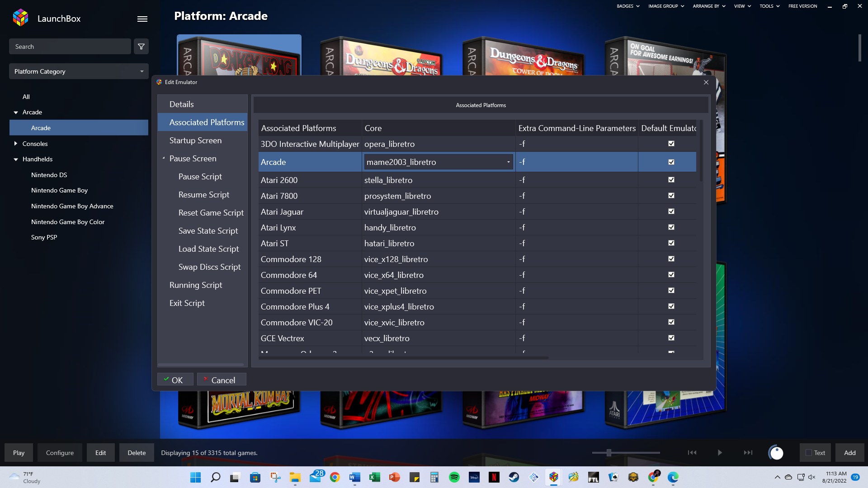
Task: Show hidden system tray icons
Action: click(777, 477)
